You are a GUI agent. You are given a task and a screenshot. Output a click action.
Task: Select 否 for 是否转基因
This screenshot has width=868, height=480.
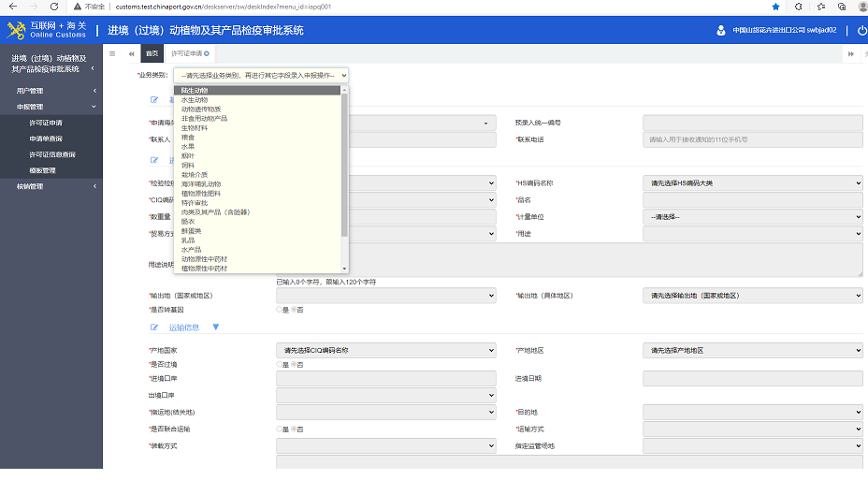point(294,310)
